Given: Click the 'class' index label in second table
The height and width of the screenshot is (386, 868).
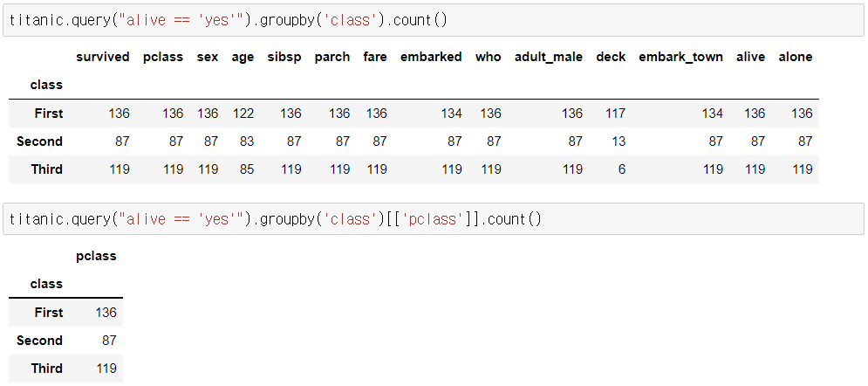Looking at the screenshot, I should tap(46, 284).
